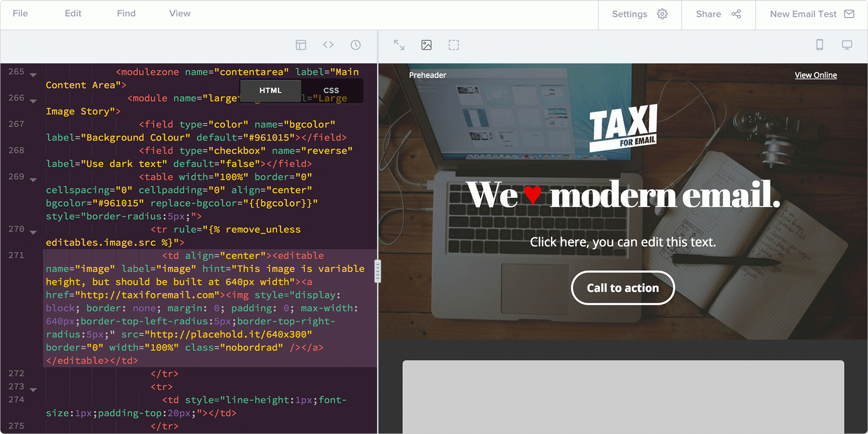Select the CSS code toggle
The width and height of the screenshot is (868, 434).
(x=331, y=90)
